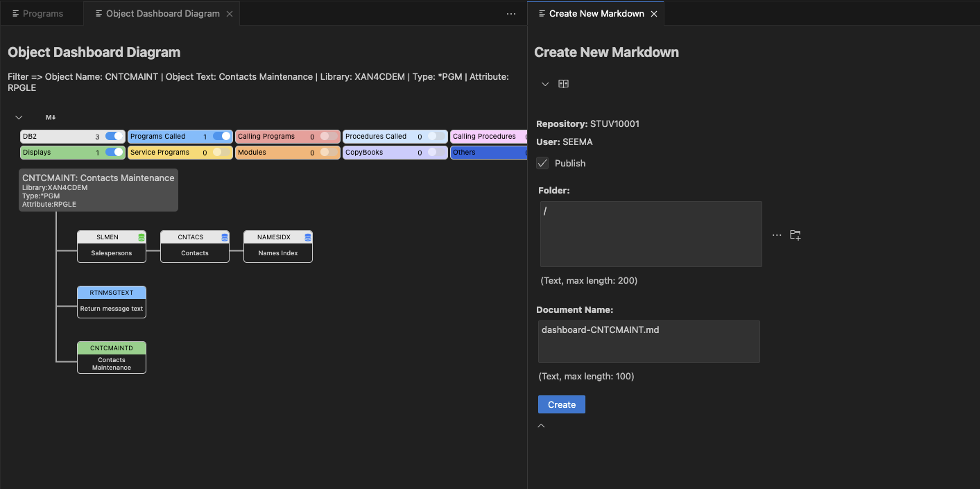Click the up chevron below Create button
The height and width of the screenshot is (489, 980).
click(x=542, y=426)
